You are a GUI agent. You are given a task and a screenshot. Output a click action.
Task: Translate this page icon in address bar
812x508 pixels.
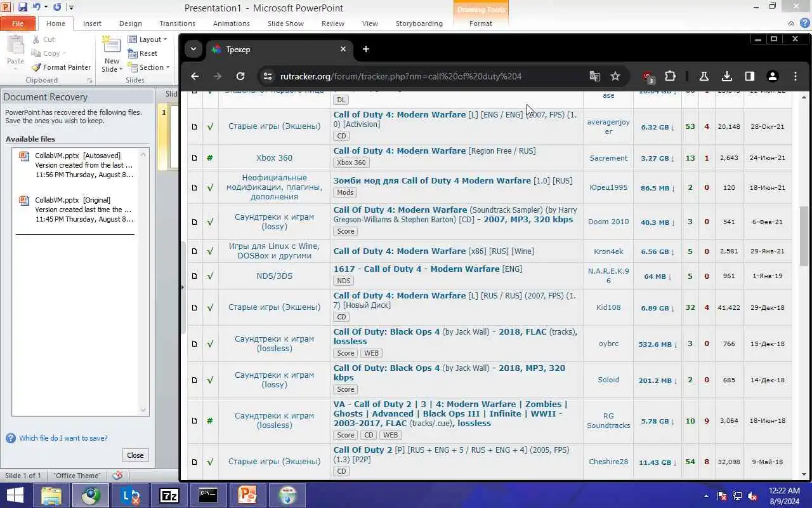pos(594,76)
